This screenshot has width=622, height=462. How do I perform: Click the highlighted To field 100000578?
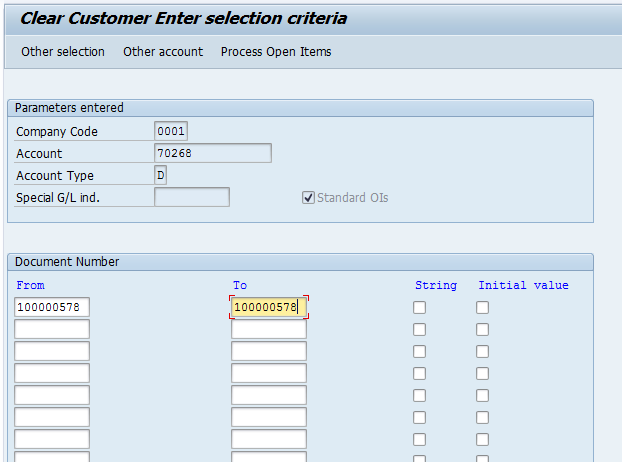(x=269, y=307)
